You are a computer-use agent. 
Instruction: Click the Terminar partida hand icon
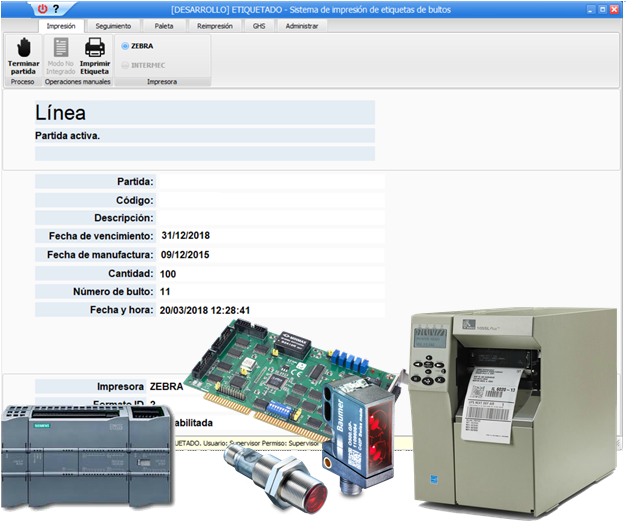tap(24, 47)
